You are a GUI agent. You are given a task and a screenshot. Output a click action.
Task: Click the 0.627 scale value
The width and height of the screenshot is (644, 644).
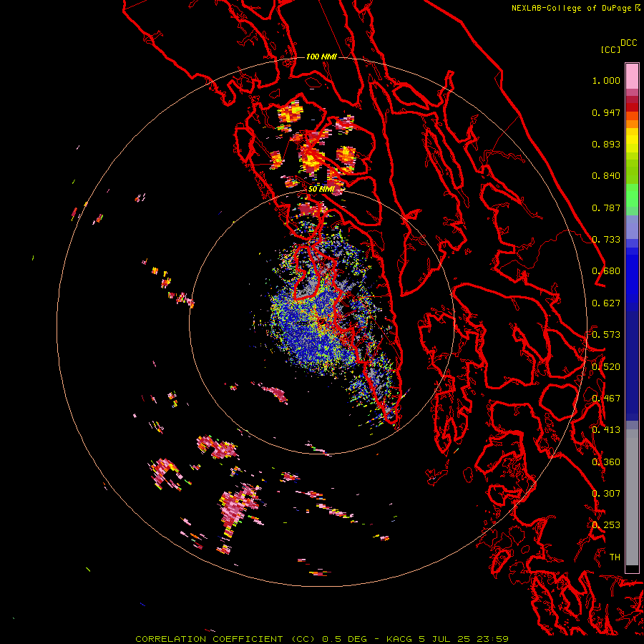tap(606, 303)
